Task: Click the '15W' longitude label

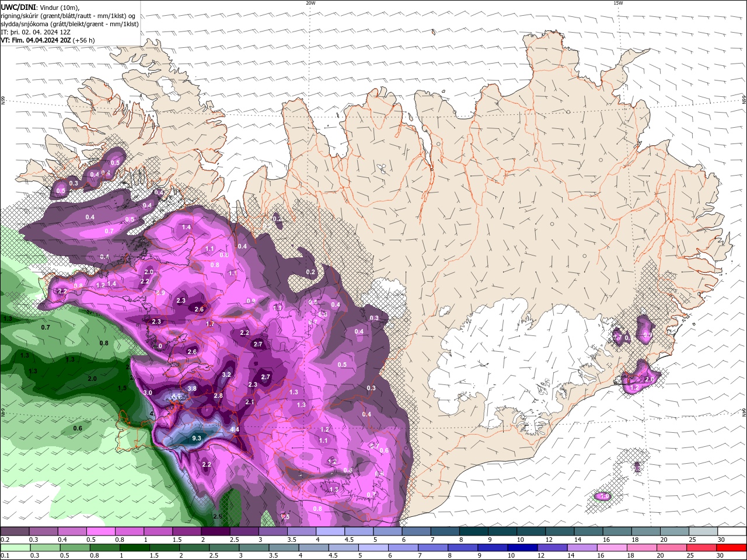Action: tap(618, 3)
